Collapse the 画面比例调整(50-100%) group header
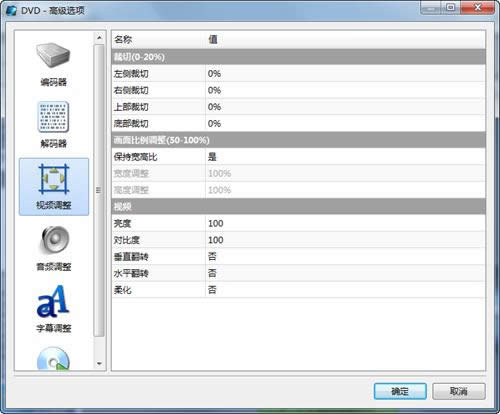Viewport: 500px width, 414px height. pyautogui.click(x=299, y=140)
